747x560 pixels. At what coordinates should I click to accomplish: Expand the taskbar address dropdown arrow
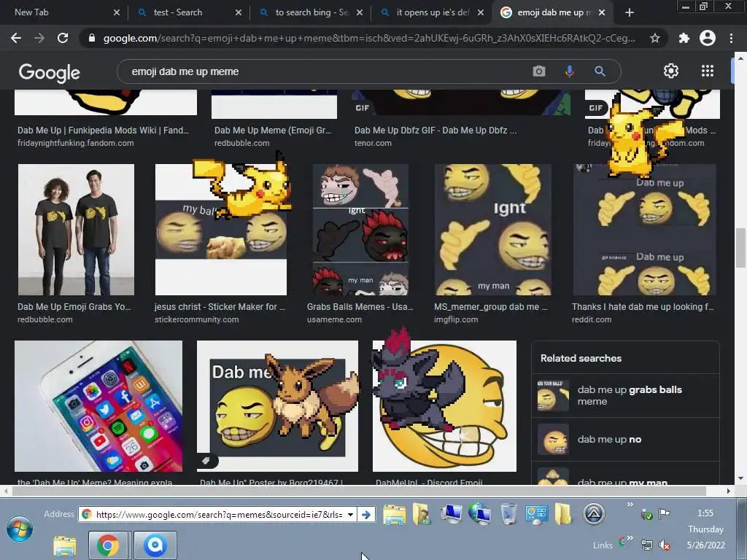[x=351, y=514]
